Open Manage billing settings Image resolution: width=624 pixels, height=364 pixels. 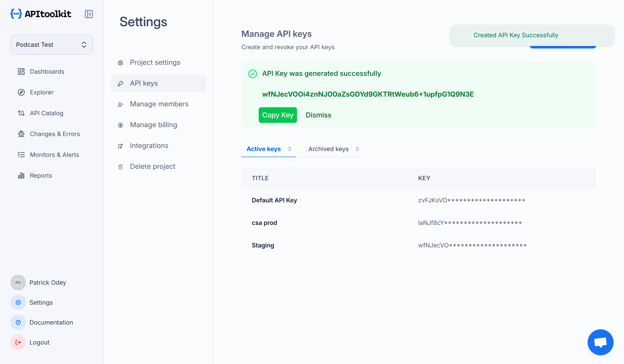click(x=153, y=125)
